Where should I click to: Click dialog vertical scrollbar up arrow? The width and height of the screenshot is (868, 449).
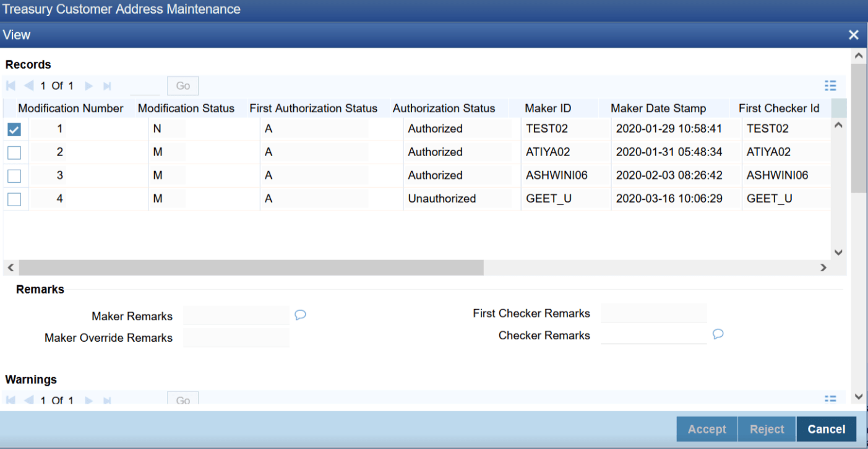pyautogui.click(x=858, y=56)
